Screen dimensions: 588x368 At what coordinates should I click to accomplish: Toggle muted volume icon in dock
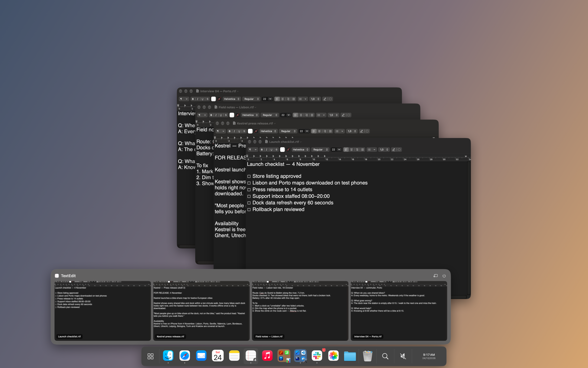point(403,356)
